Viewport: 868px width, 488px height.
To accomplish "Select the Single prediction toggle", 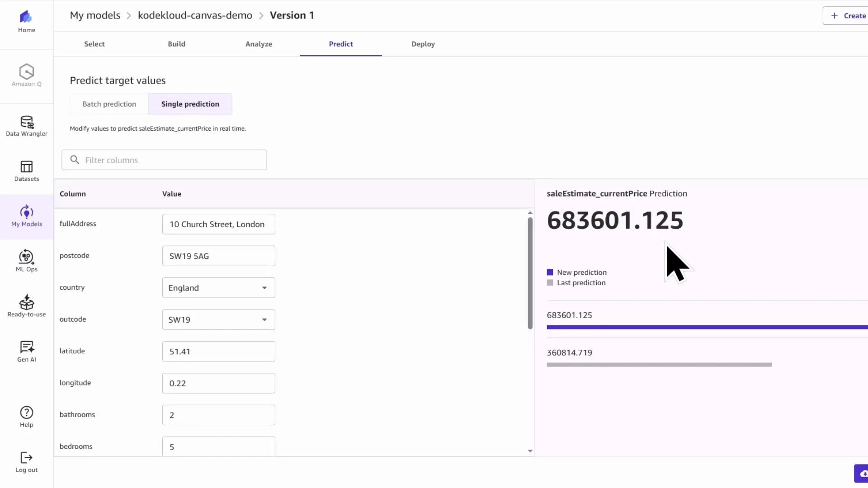I will (190, 104).
